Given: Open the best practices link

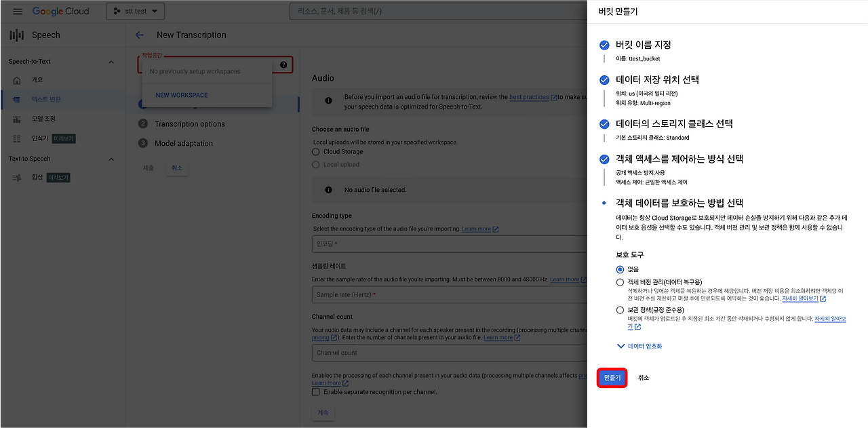Looking at the screenshot, I should click(x=530, y=97).
